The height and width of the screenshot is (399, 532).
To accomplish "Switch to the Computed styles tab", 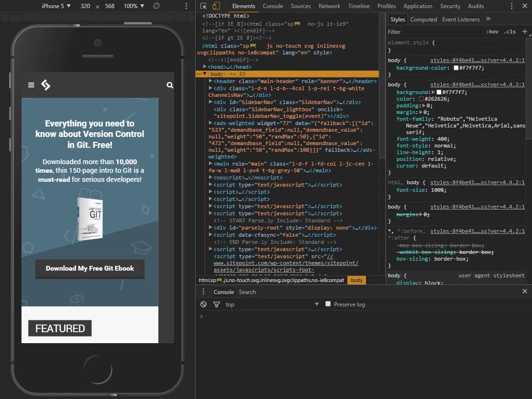I will pyautogui.click(x=424, y=19).
